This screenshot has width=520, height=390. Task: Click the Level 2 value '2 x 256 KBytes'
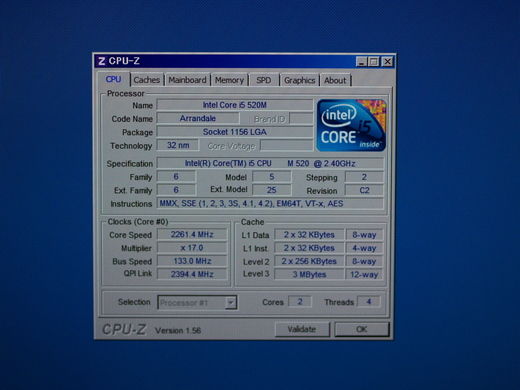click(309, 261)
